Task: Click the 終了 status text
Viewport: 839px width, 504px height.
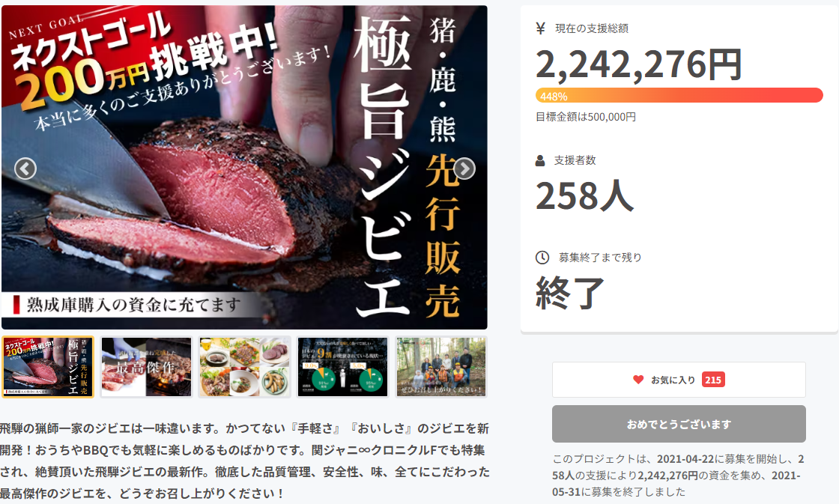Action: point(570,293)
